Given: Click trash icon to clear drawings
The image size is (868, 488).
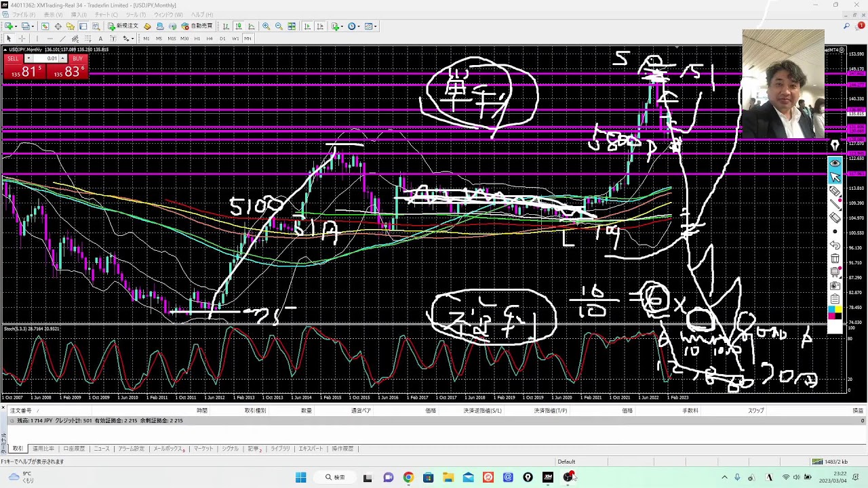Looking at the screenshot, I should click(835, 258).
